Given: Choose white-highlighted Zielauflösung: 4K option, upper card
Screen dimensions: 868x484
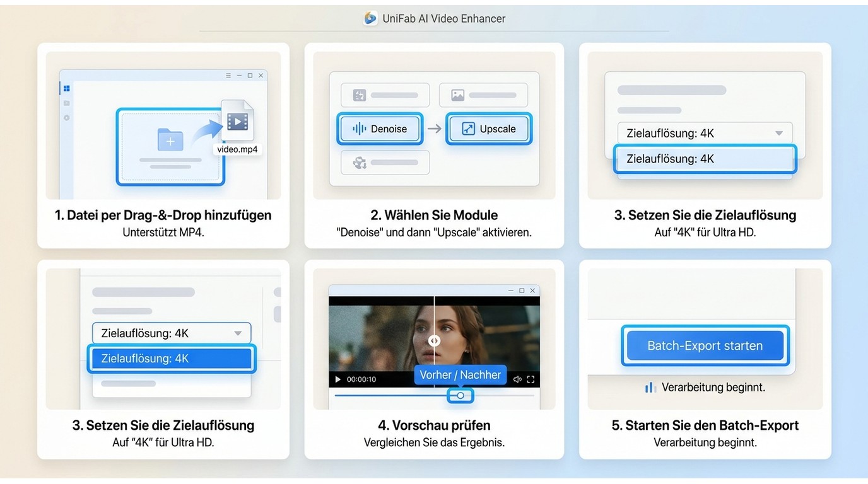Looking at the screenshot, I should (x=705, y=159).
